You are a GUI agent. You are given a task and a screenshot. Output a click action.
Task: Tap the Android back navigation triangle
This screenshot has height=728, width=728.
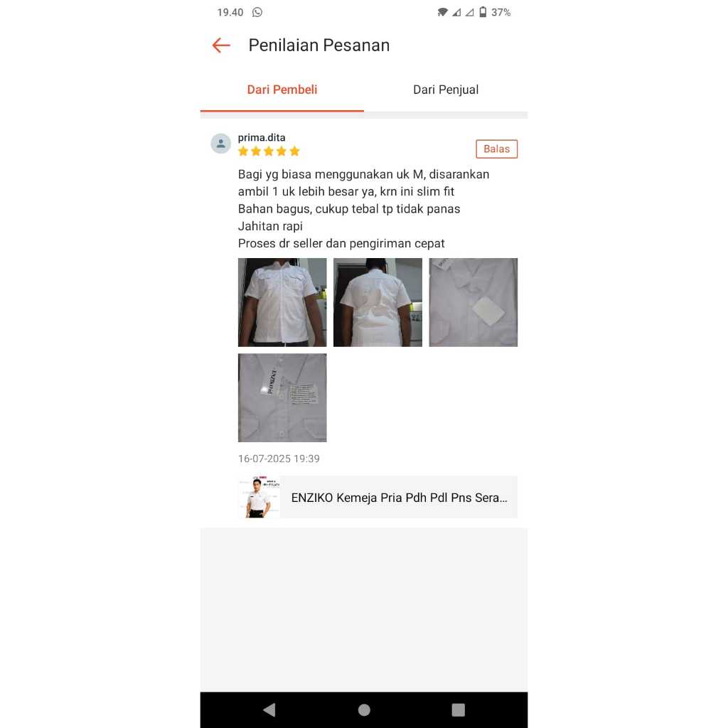(x=269, y=710)
